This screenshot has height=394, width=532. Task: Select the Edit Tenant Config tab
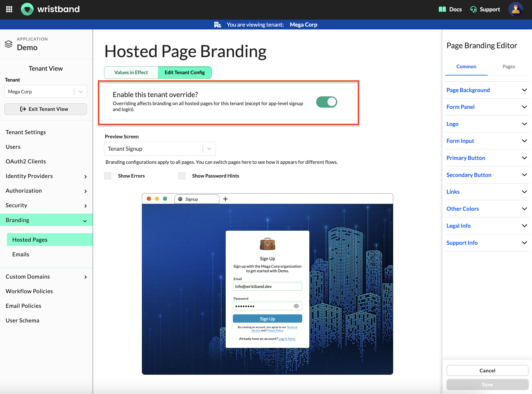pos(185,72)
